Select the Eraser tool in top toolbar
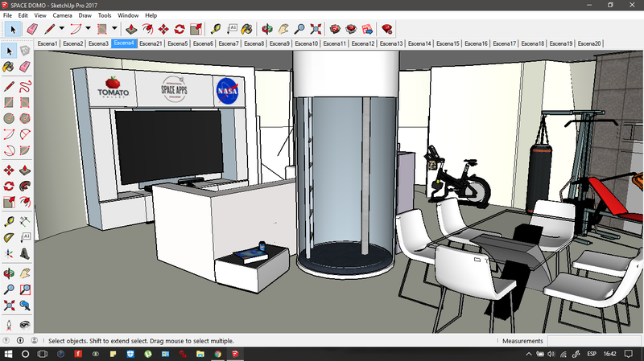 point(32,29)
